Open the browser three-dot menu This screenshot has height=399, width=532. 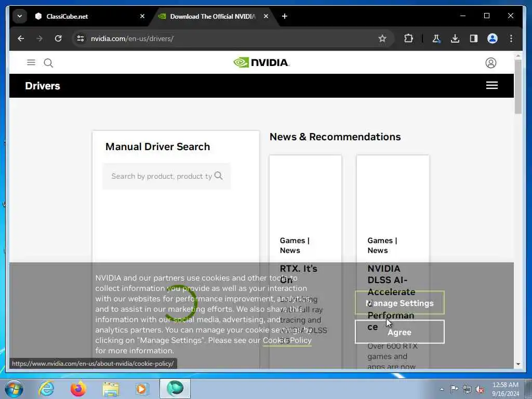tap(511, 38)
